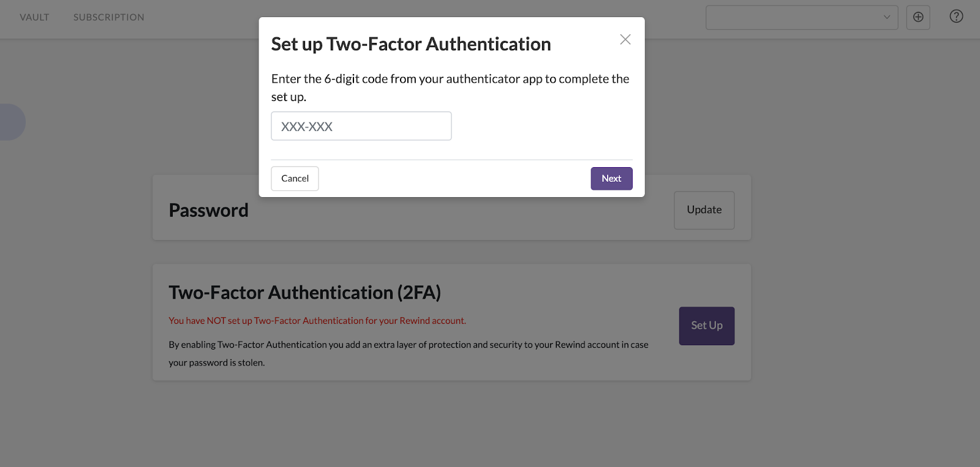Click the purple Next button

click(x=611, y=179)
